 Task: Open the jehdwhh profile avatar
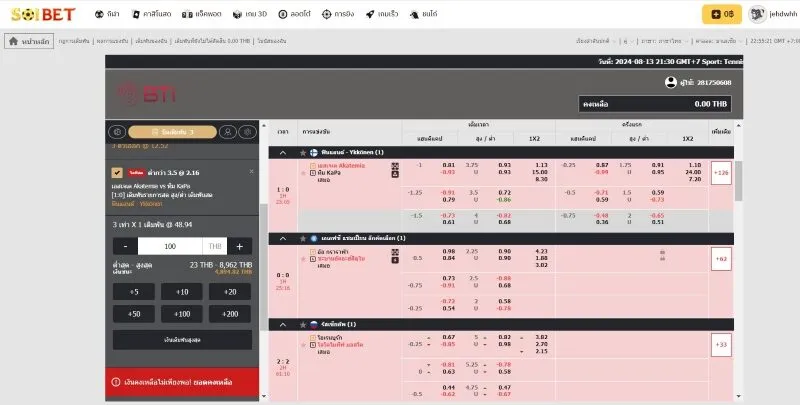(x=757, y=14)
